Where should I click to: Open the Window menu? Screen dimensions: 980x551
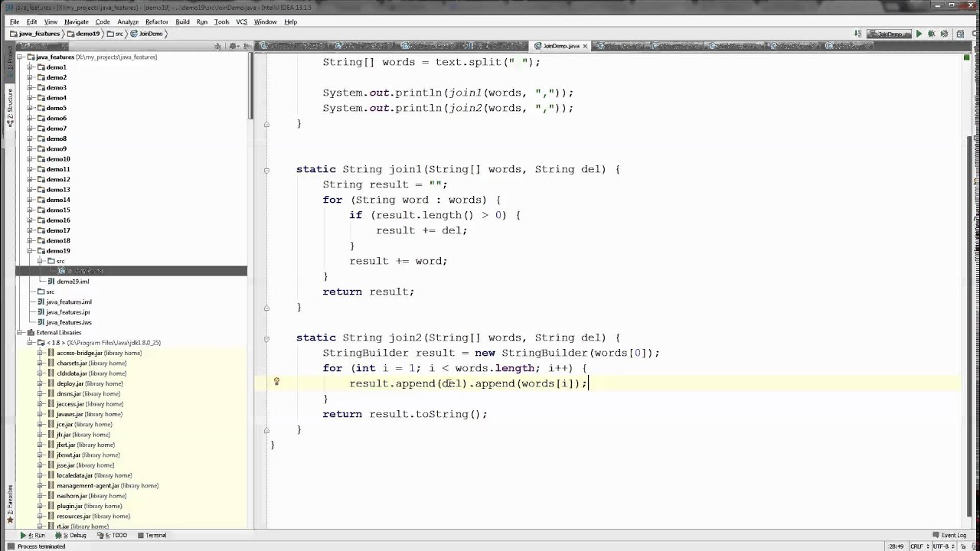click(265, 21)
